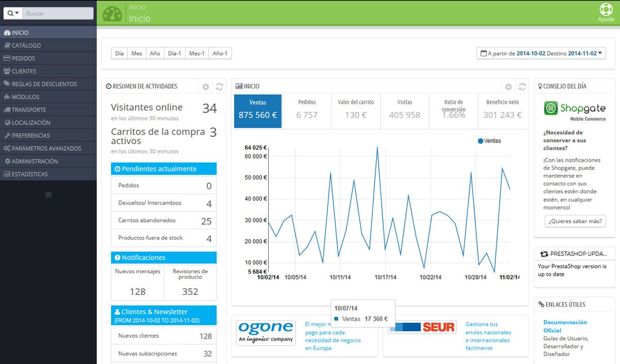Open Nuevos clientes row
Image resolution: width=620 pixels, height=364 pixels.
click(164, 336)
